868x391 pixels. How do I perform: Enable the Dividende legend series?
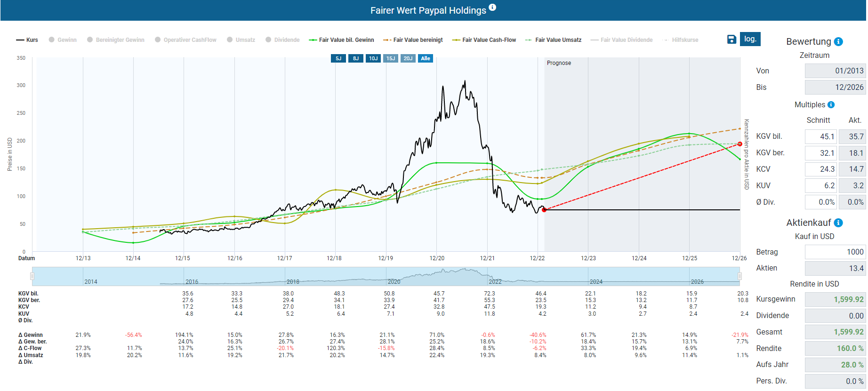pyautogui.click(x=282, y=40)
